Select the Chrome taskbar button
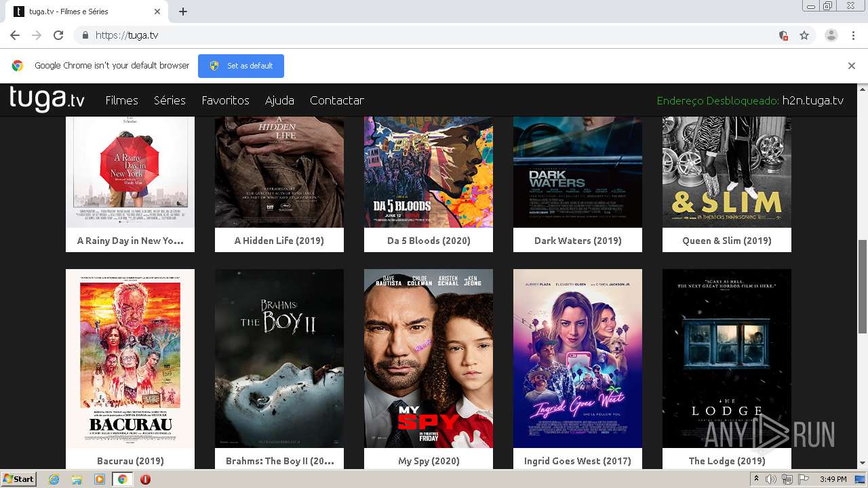Viewport: 868px width, 488px height. coord(122,479)
